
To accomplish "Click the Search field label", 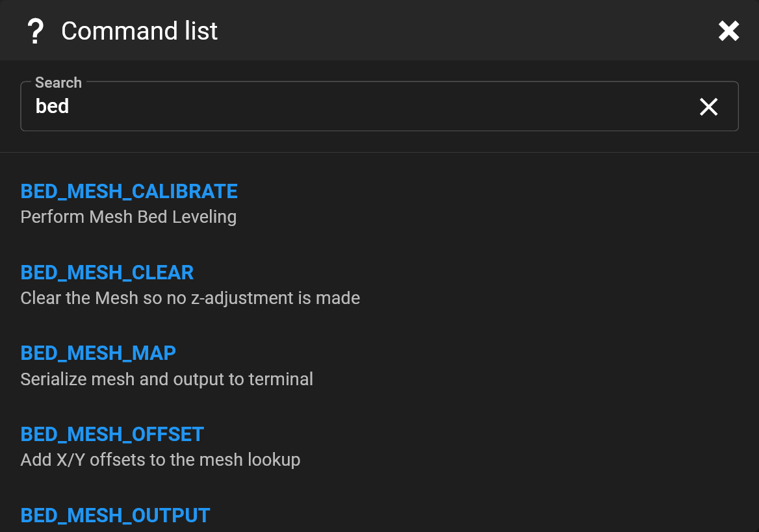I will pyautogui.click(x=58, y=82).
